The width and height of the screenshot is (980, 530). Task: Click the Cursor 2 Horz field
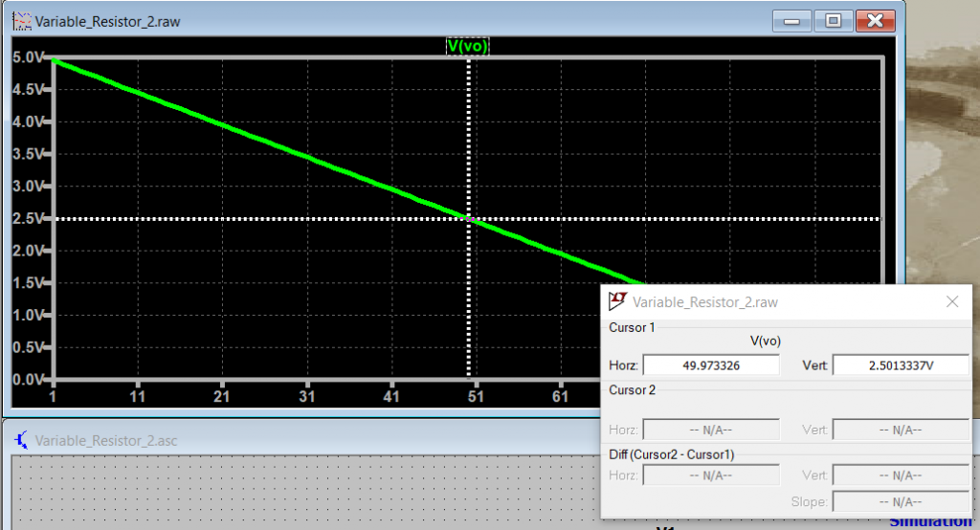711,431
